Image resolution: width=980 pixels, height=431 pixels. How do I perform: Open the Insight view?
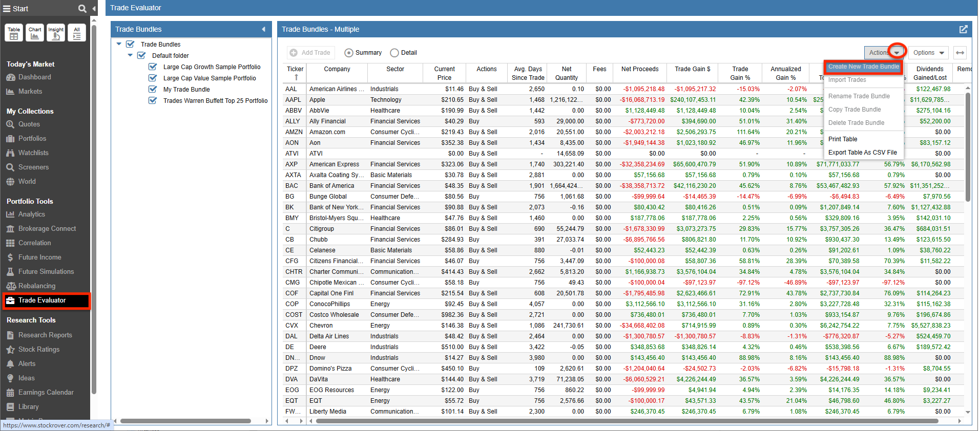pyautogui.click(x=56, y=33)
